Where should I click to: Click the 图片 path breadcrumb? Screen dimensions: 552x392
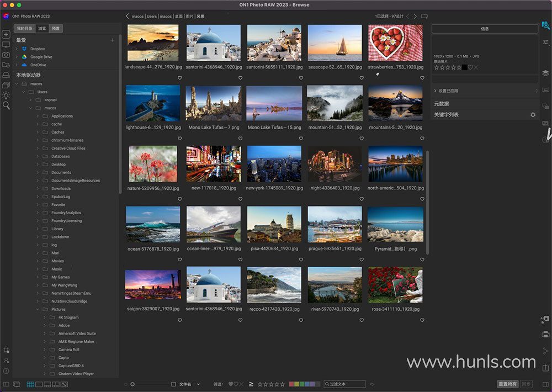(189, 16)
